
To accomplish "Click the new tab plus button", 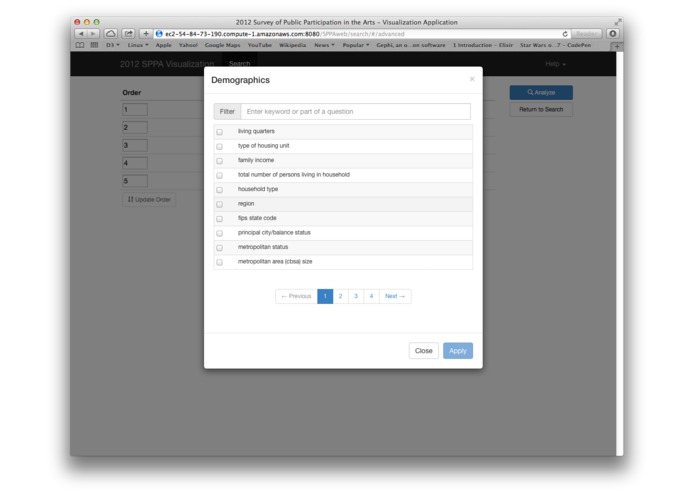I will (617, 46).
